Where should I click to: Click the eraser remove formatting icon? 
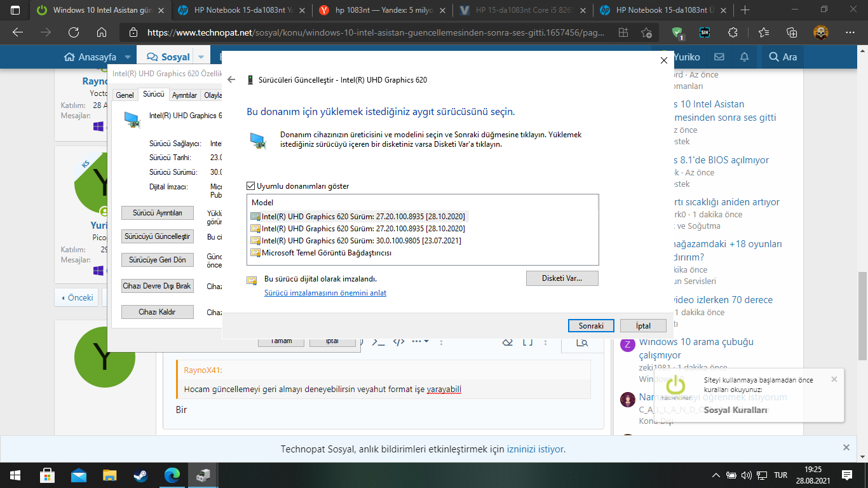click(x=507, y=342)
